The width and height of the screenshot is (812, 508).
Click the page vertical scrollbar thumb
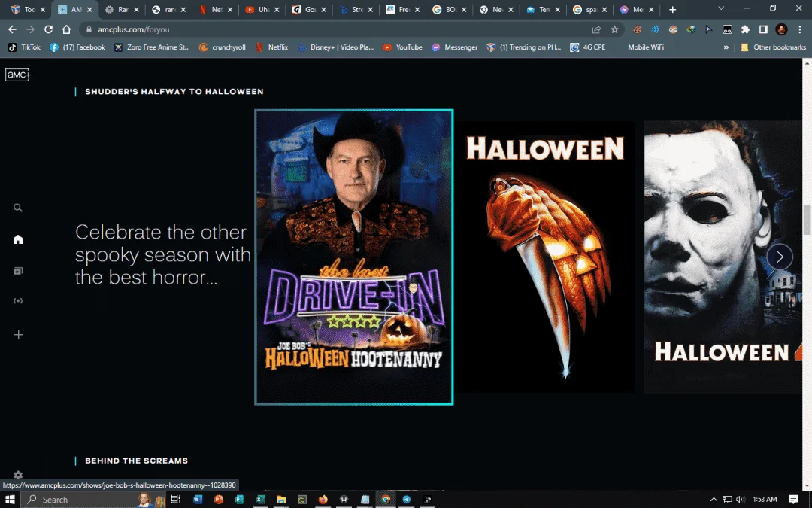pos(807,220)
